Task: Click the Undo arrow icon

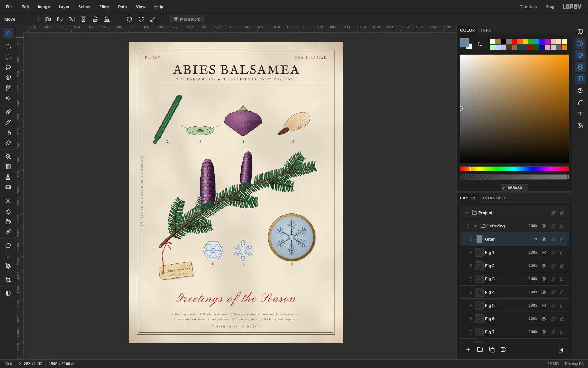Action: [x=129, y=19]
